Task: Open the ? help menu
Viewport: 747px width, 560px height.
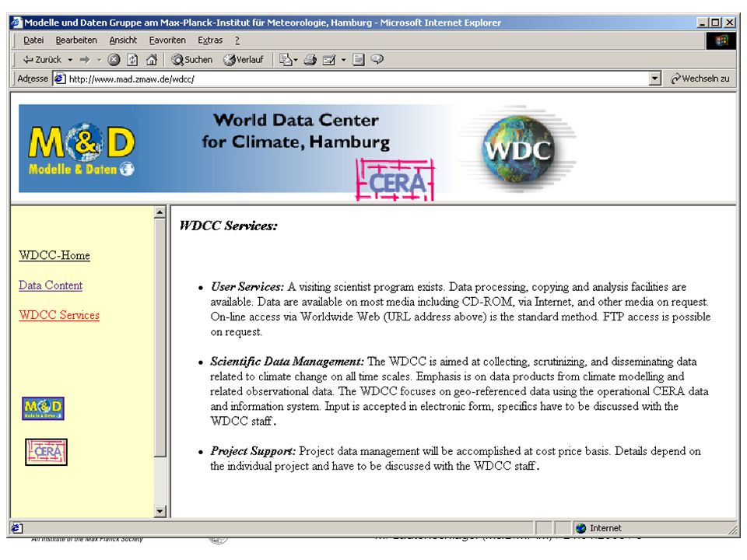Action: tap(237, 40)
